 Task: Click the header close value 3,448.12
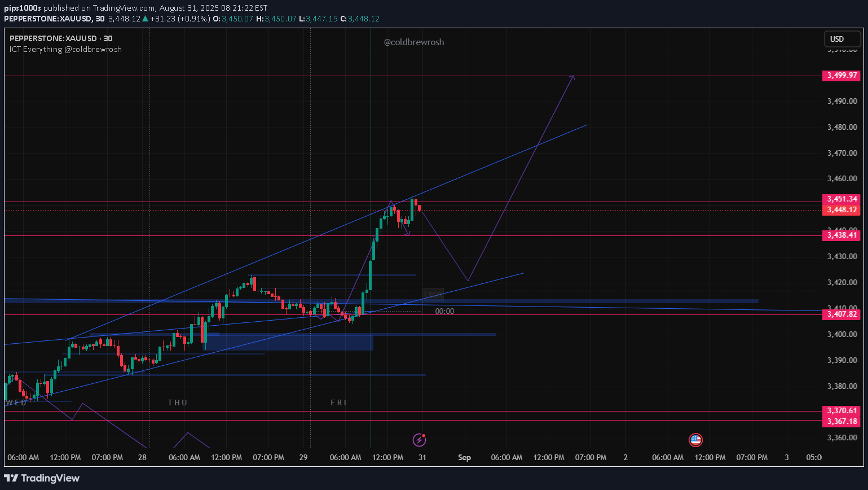[364, 19]
